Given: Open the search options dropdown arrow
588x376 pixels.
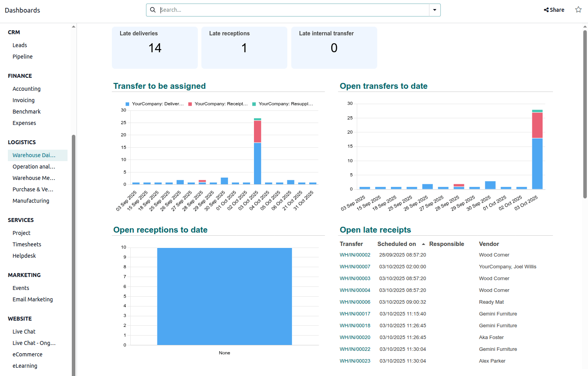Looking at the screenshot, I should [435, 9].
